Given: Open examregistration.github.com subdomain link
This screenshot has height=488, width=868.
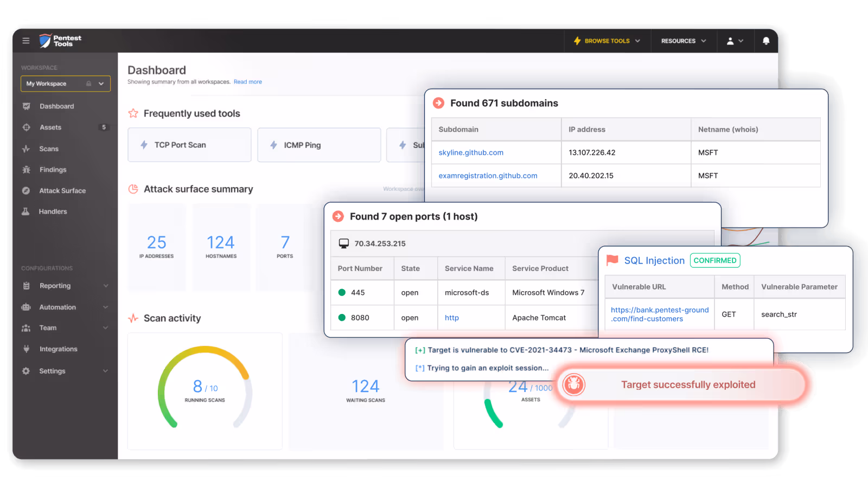Looking at the screenshot, I should (488, 176).
